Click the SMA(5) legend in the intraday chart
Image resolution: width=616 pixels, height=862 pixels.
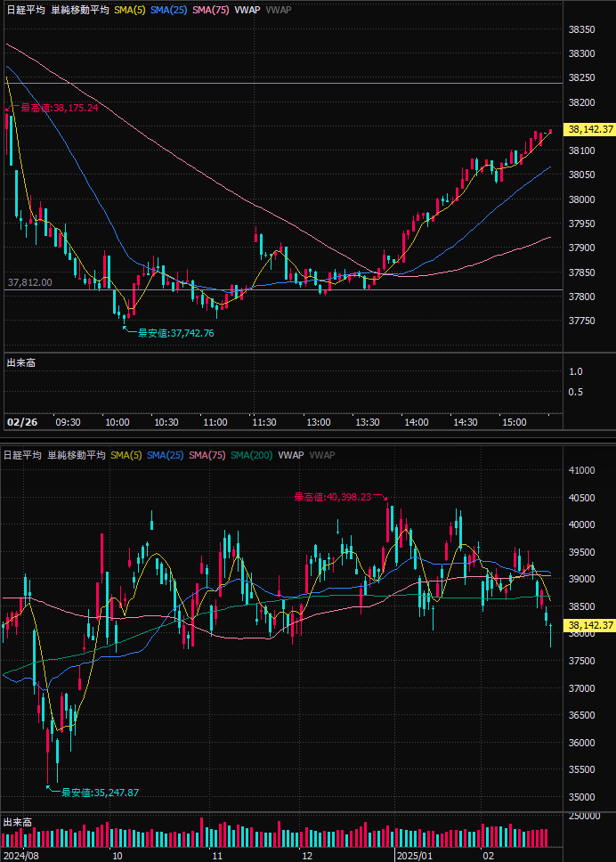[130, 10]
